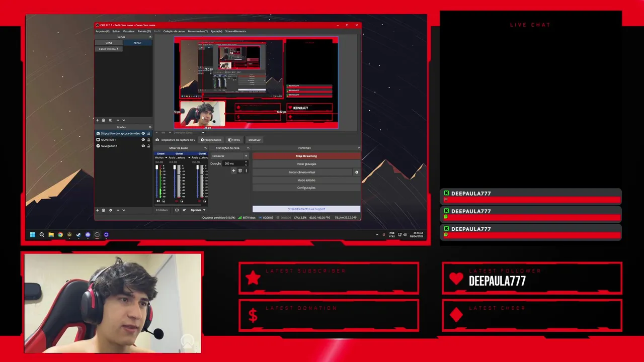
Task: Lock the Navegador 2 source
Action: pos(148,146)
